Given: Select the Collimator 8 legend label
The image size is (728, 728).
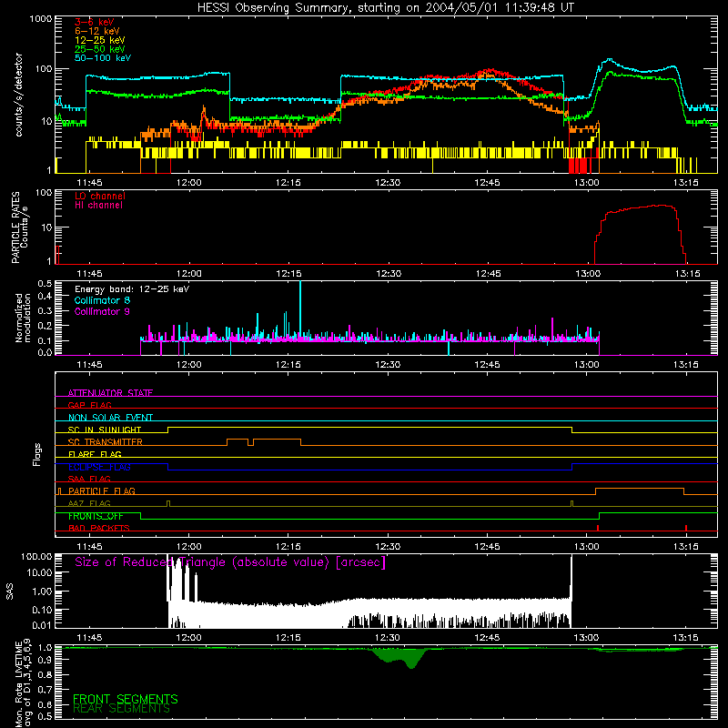Looking at the screenshot, I should pos(102,300).
